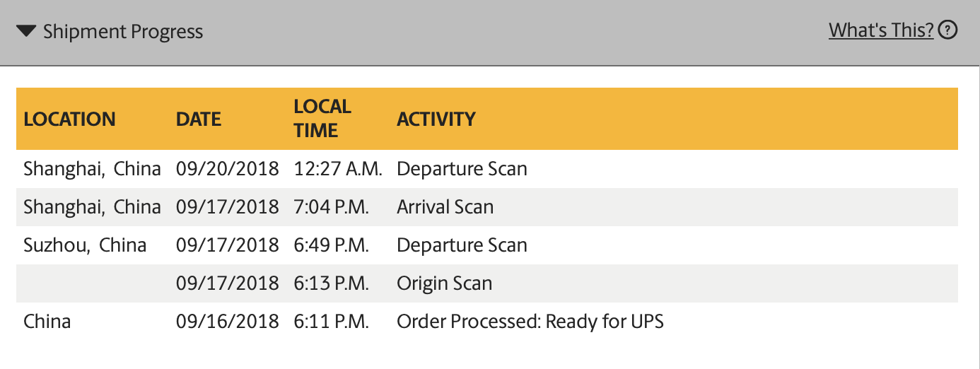This screenshot has height=369, width=980.
Task: Click the Shipment Progress heading
Action: click(x=123, y=32)
